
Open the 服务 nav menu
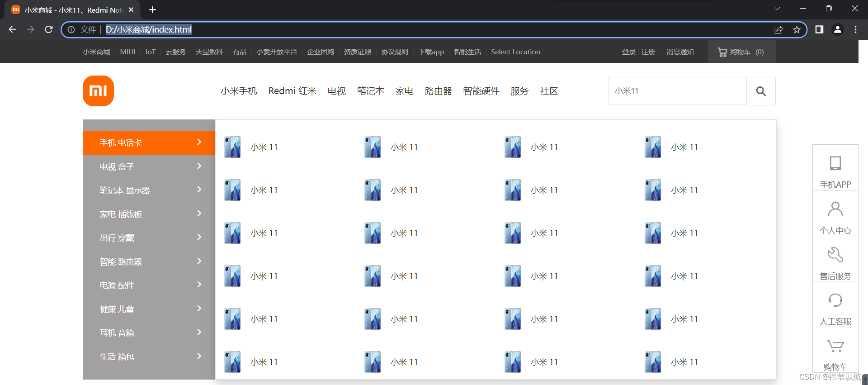tap(520, 91)
